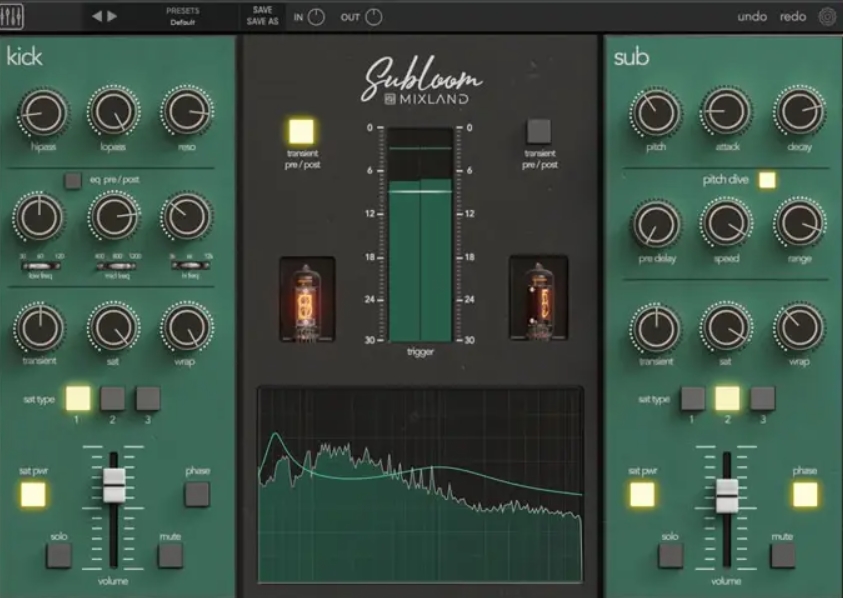This screenshot has width=843, height=598.
Task: Click the spectrum analyzer display
Action: pos(420,485)
